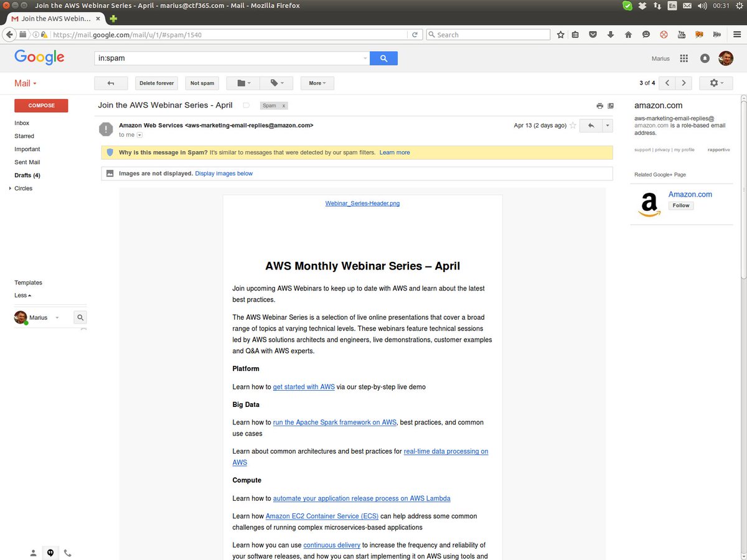Star the Amazon Web Services message

(x=573, y=125)
